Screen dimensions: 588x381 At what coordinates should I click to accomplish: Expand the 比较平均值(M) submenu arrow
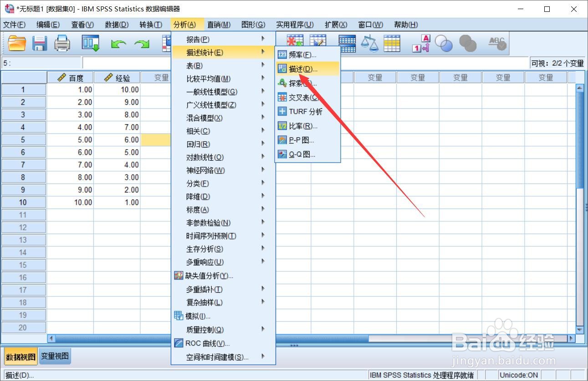pyautogui.click(x=263, y=78)
